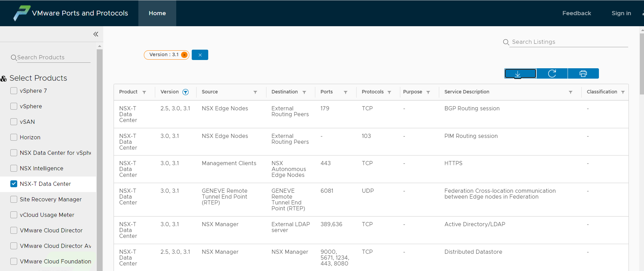Click the Search Products input field

click(x=54, y=58)
